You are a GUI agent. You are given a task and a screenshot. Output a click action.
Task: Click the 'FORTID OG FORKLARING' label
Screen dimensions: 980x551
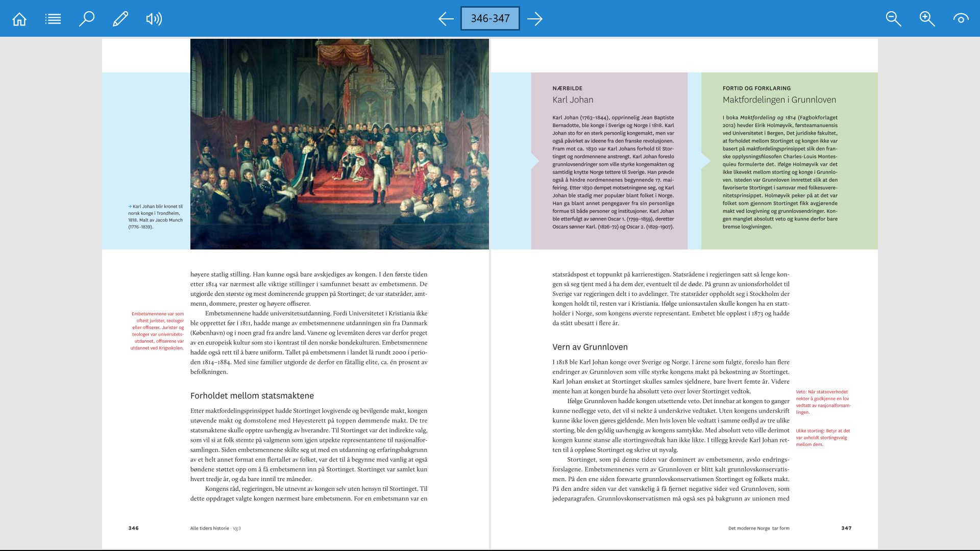coord(756,88)
